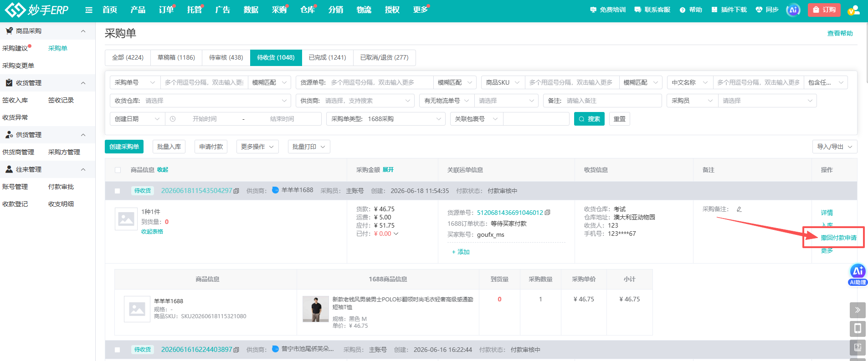The height and width of the screenshot is (361, 868).
Task: Open the 更多操作 dropdown
Action: 257,147
